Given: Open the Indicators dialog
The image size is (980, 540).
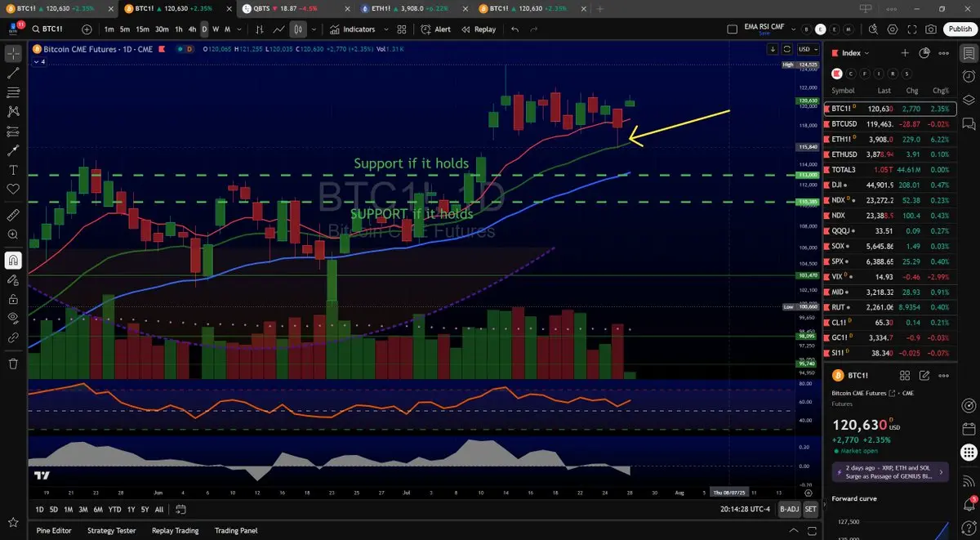Looking at the screenshot, I should tap(352, 29).
